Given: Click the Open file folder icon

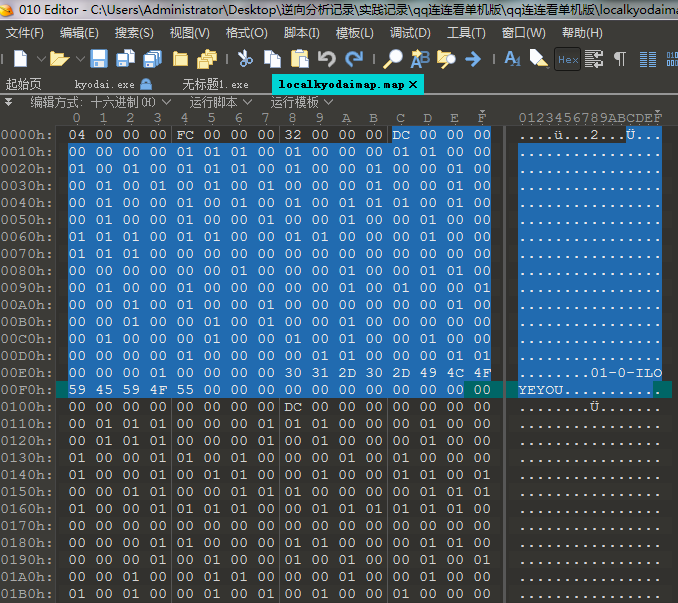Looking at the screenshot, I should (x=59, y=59).
